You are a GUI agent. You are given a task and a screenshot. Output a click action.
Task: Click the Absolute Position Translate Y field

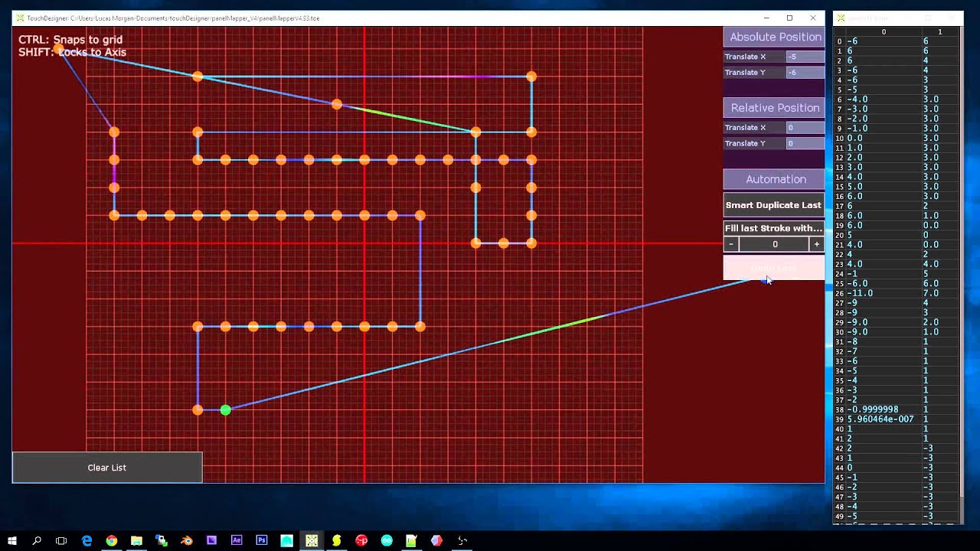805,73
